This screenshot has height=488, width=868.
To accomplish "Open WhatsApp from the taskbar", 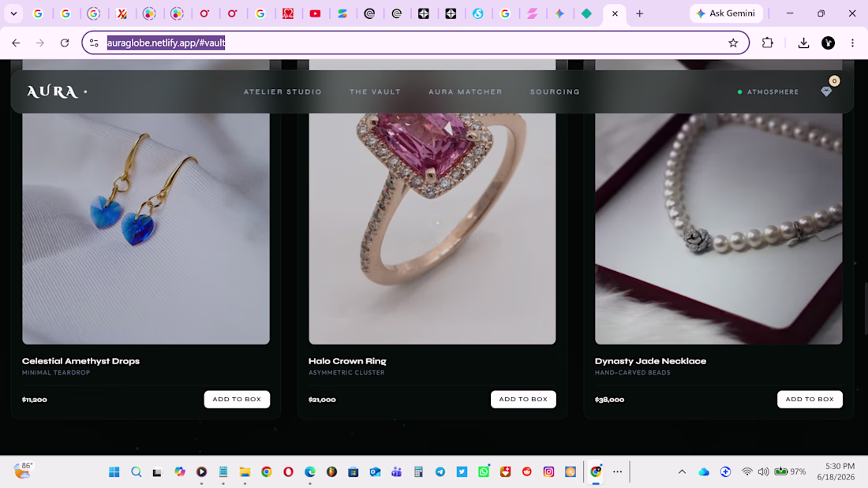I will coord(483,471).
